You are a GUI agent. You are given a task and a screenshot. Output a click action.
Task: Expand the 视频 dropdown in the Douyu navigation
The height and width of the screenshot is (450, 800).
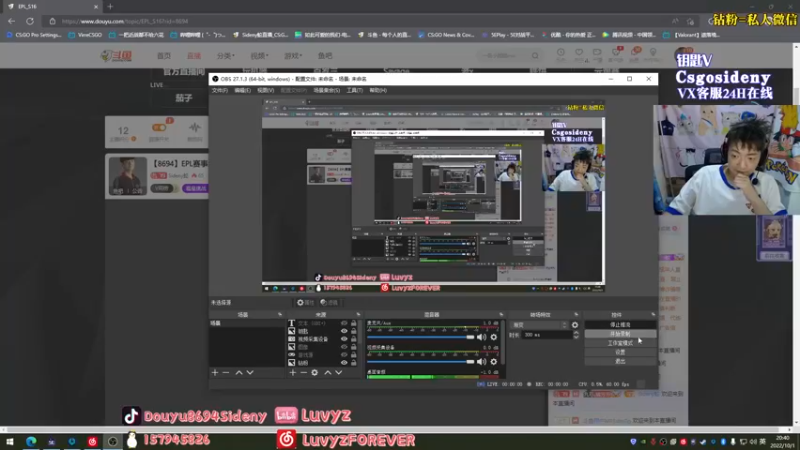point(259,56)
